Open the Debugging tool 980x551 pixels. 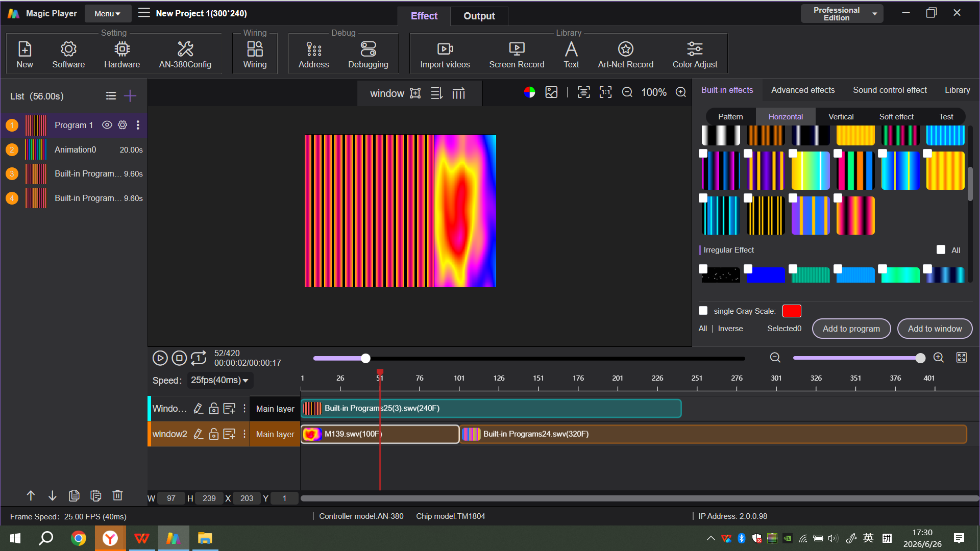(x=368, y=54)
